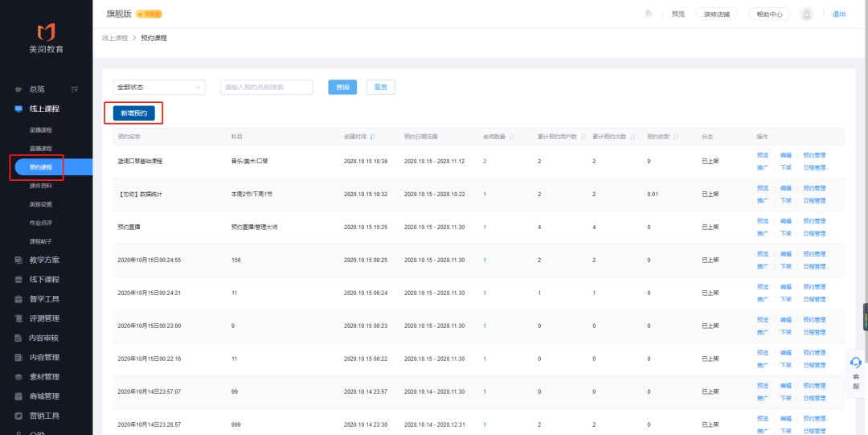Sort by 创建时间 column sort icon
Viewport: 868px width, 435px height.
373,136
